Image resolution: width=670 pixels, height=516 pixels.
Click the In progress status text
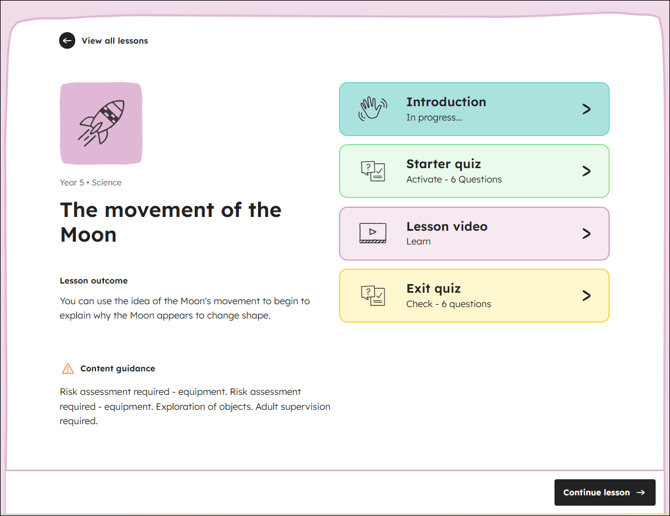point(434,117)
